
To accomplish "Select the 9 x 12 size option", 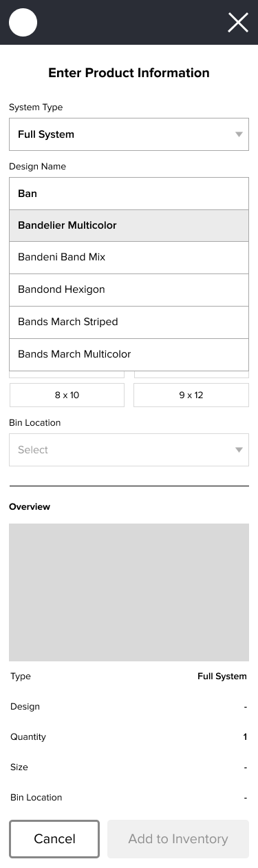I will point(191,395).
